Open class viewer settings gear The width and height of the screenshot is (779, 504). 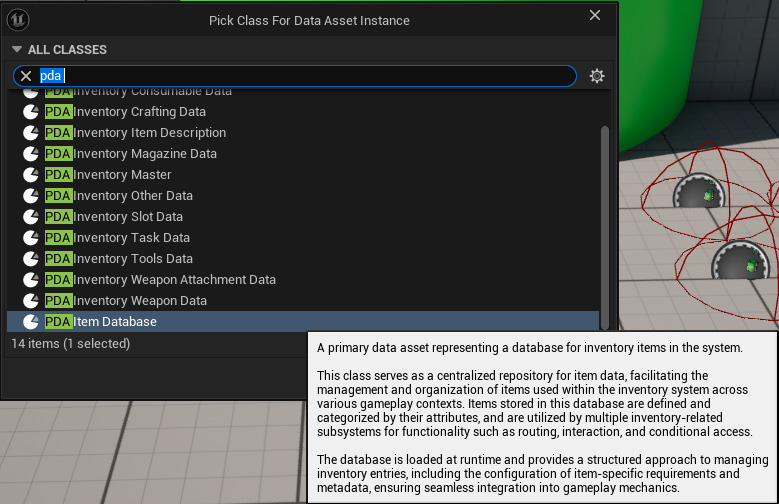(597, 76)
